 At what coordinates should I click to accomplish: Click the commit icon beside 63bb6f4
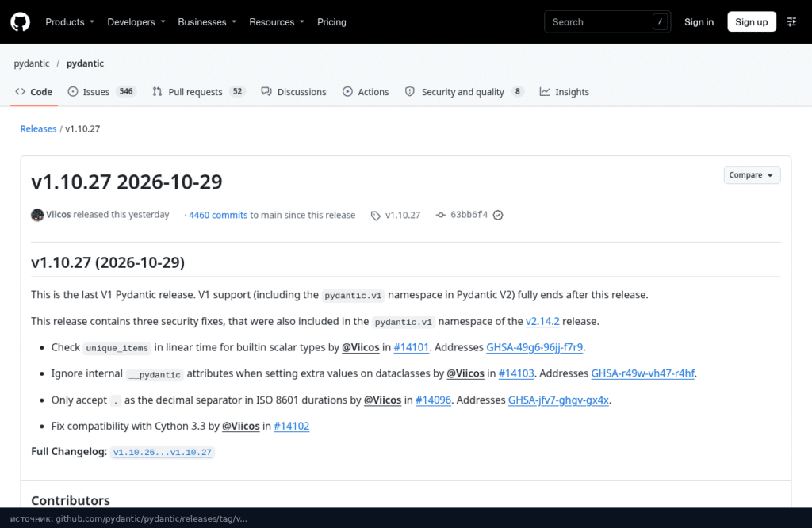click(441, 215)
